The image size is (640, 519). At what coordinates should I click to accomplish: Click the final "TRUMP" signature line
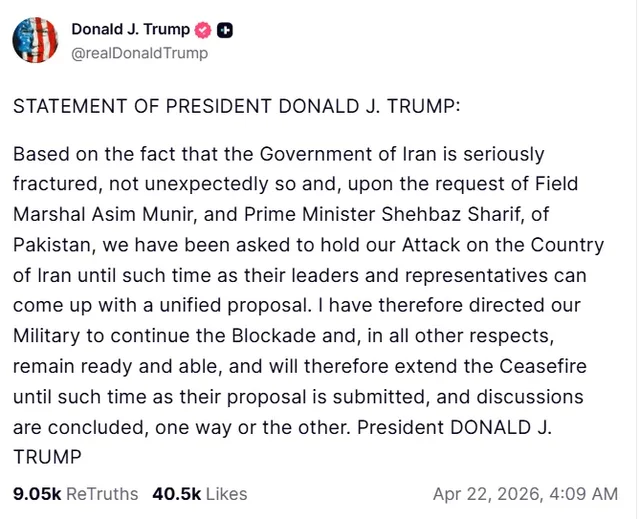(46, 457)
